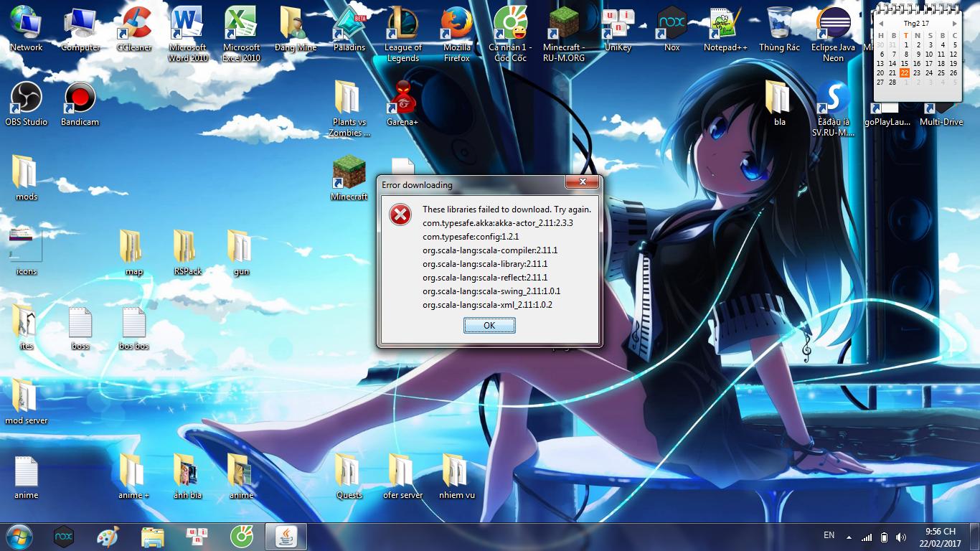Click OK in the Error downloading dialog
Image resolution: width=980 pixels, height=551 pixels.
click(x=489, y=325)
